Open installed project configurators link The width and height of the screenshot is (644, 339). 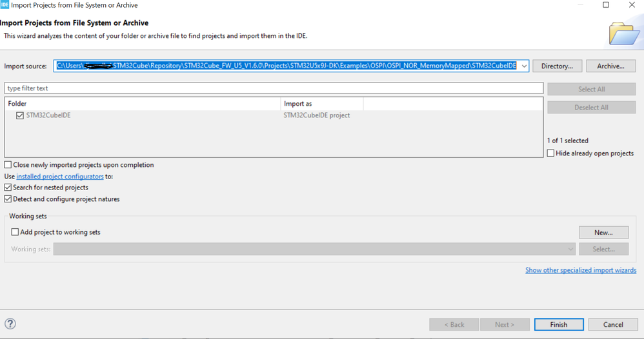point(60,176)
